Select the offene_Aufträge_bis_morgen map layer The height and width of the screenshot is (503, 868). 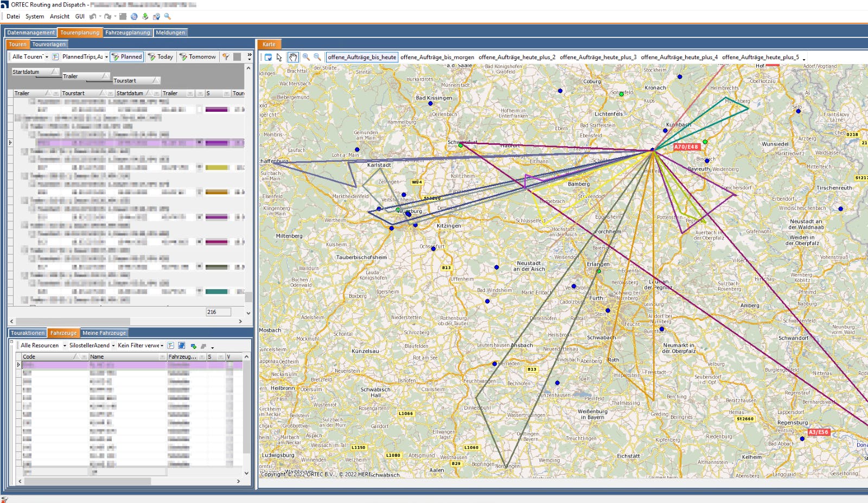437,57
